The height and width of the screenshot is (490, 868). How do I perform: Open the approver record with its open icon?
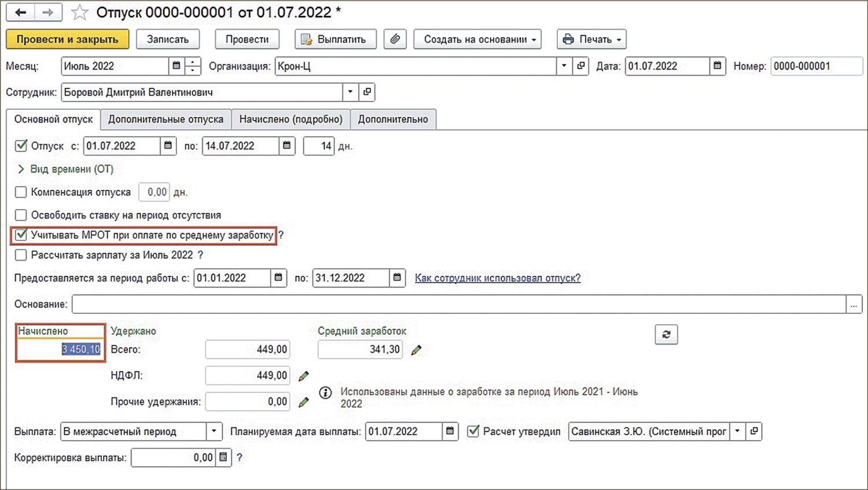754,432
